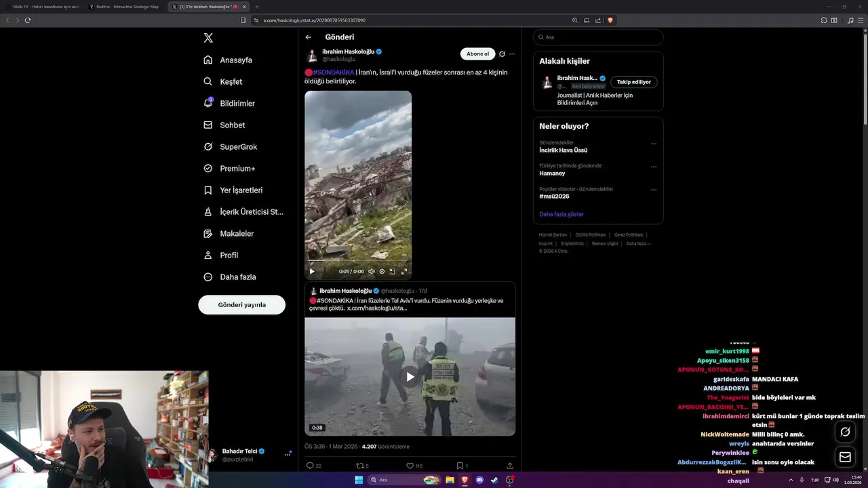Open Discord from taskbar

click(479, 480)
